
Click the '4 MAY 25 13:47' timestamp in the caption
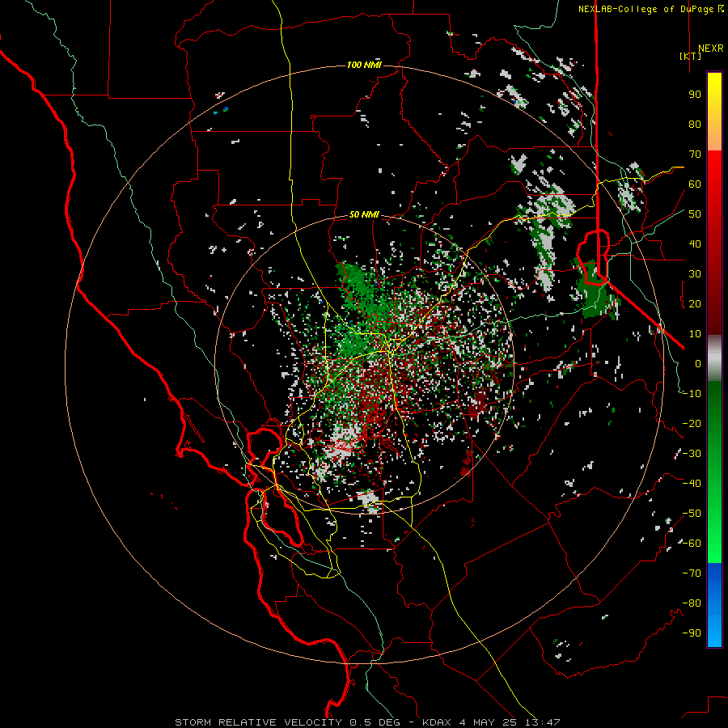point(510,722)
